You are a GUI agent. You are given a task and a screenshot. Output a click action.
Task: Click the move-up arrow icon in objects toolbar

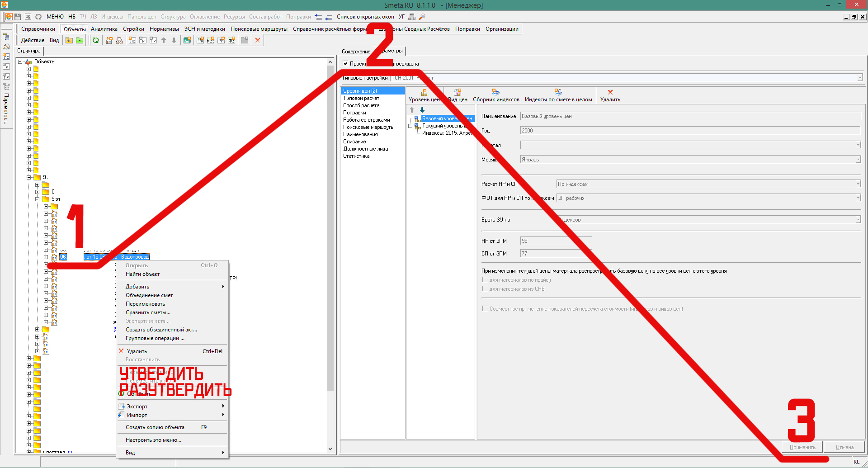click(164, 40)
